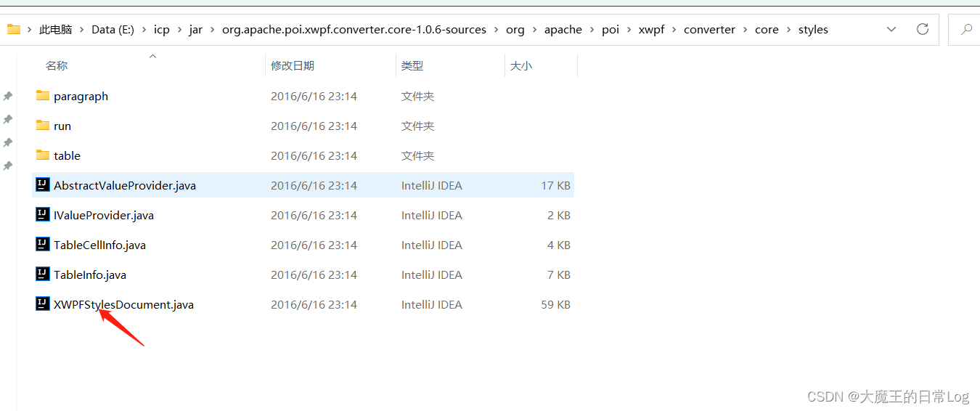The image size is (980, 411).
Task: Expand chevron after apache in breadcrumb
Action: click(x=592, y=30)
